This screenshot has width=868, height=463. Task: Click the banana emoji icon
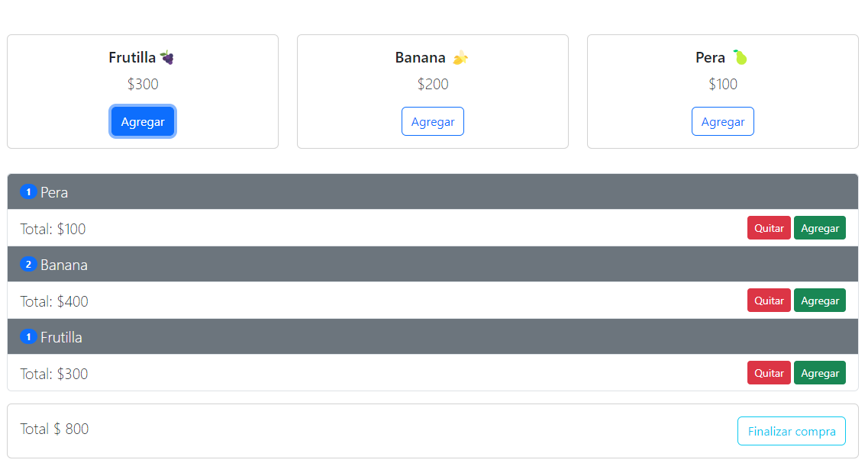[x=460, y=57]
